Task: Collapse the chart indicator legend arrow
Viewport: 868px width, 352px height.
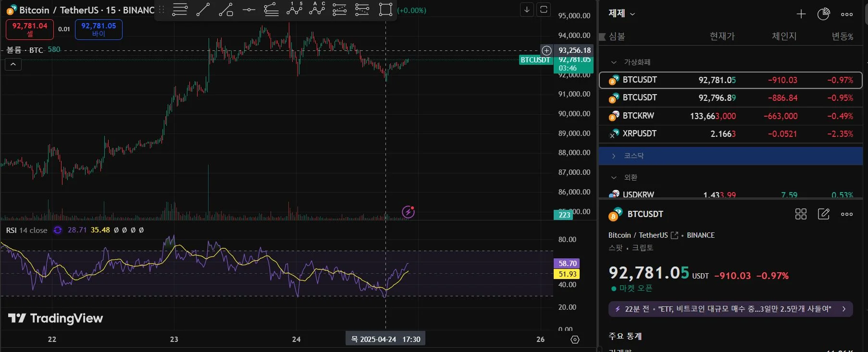Action: [13, 64]
